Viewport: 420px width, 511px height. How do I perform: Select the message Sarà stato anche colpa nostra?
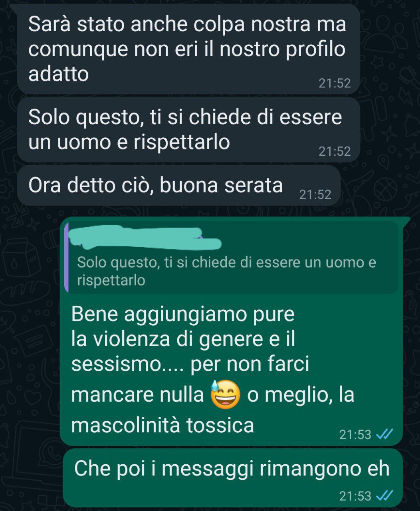click(188, 49)
